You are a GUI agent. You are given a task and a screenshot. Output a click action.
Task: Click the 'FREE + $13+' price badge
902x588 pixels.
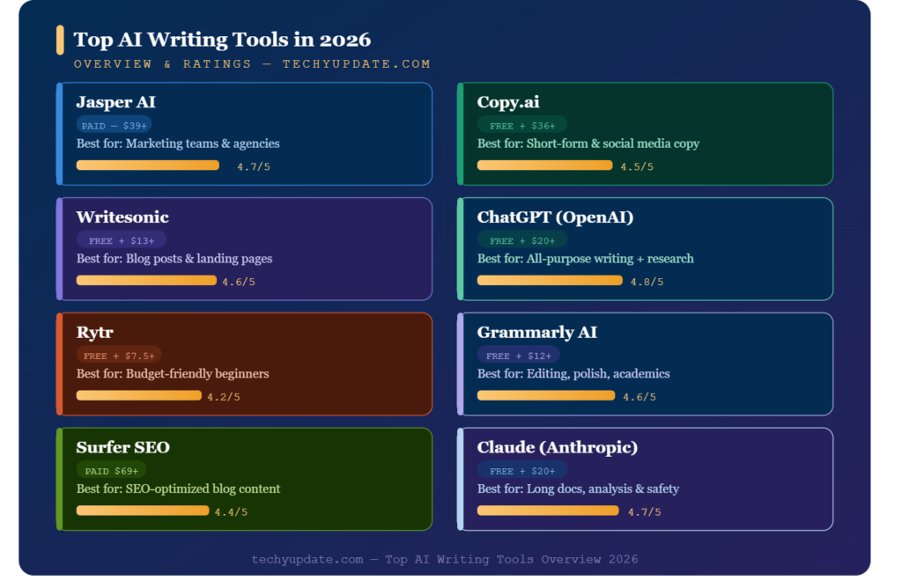[x=122, y=240]
